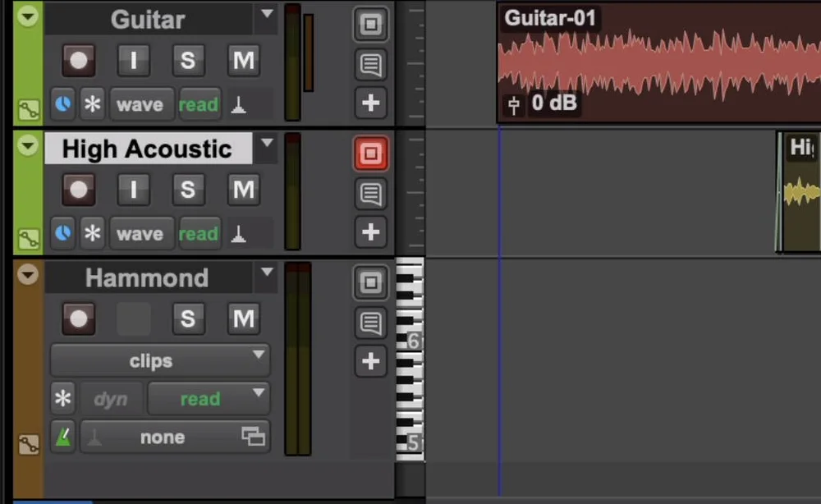Click the asterisk icon on High Acoustic track
The image size is (821, 504).
93,233
